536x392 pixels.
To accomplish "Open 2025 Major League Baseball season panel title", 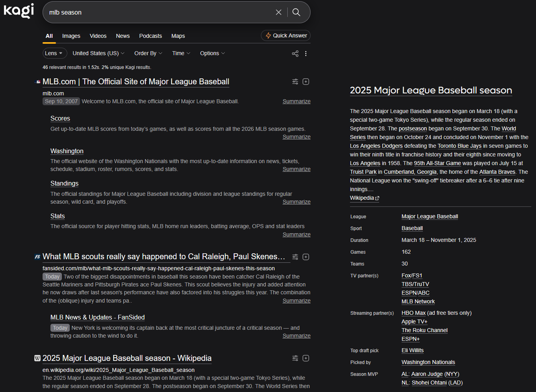I will point(431,90).
